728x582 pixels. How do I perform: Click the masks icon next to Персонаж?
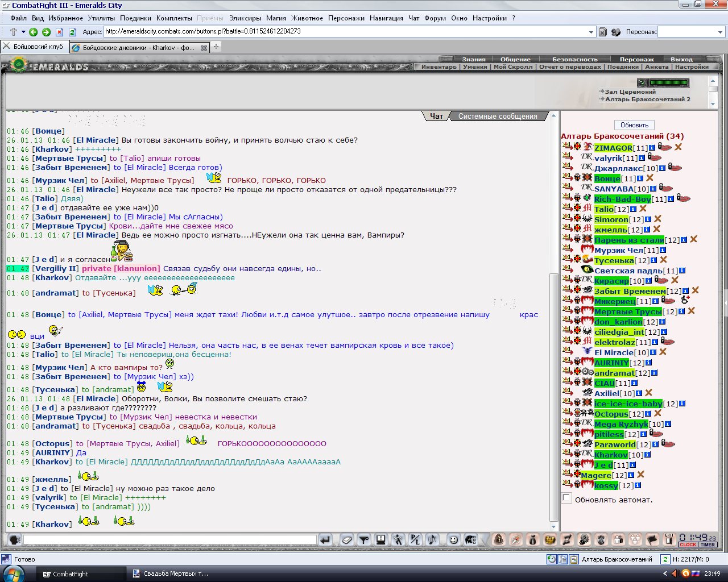[616, 32]
